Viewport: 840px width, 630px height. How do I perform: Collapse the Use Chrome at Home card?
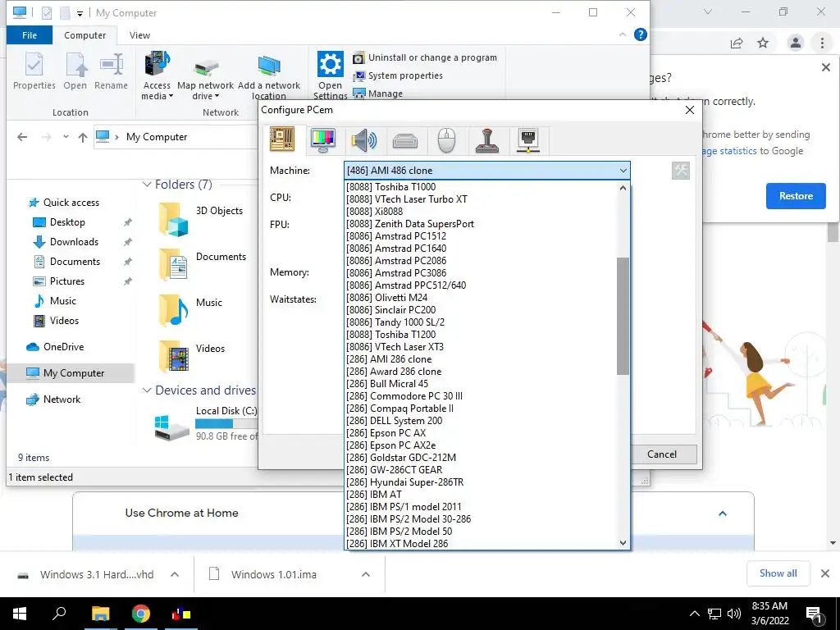[722, 514]
